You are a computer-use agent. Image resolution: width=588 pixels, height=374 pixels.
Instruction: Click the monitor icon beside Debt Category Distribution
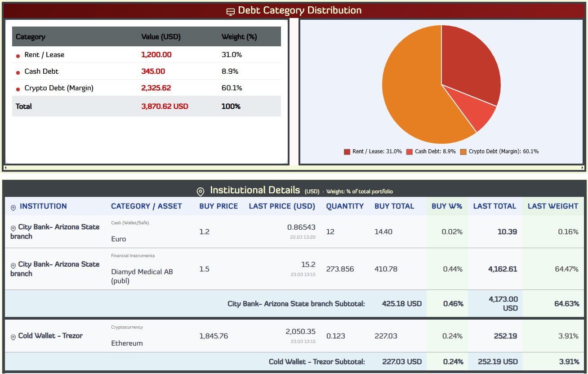[x=230, y=11]
